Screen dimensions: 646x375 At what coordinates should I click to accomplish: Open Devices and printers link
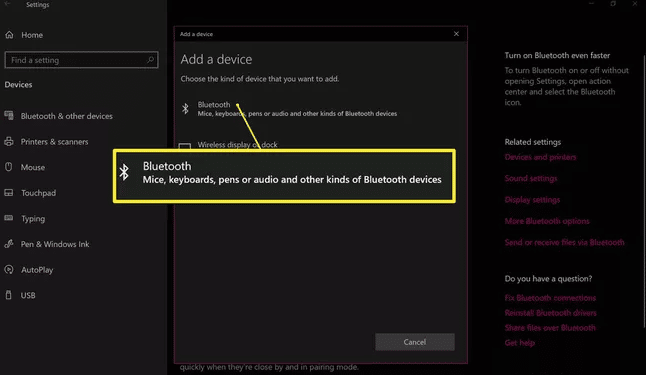(540, 157)
